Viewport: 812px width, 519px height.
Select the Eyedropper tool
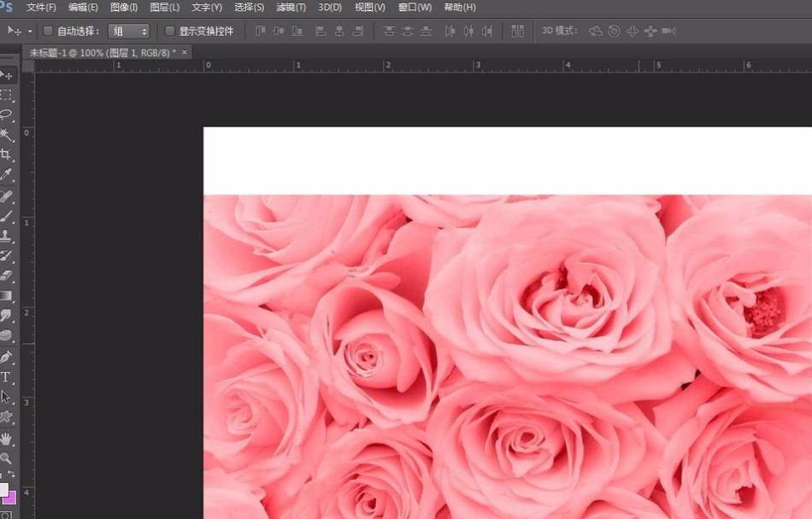tap(6, 174)
